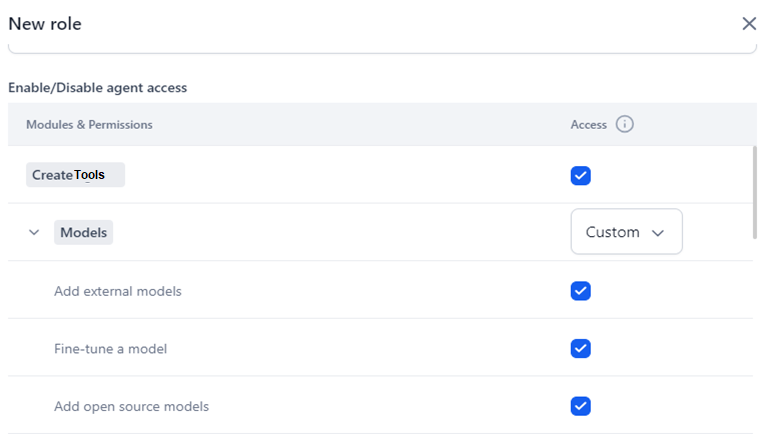Select the Models module tag
This screenshot has width=767, height=443.
coord(83,233)
